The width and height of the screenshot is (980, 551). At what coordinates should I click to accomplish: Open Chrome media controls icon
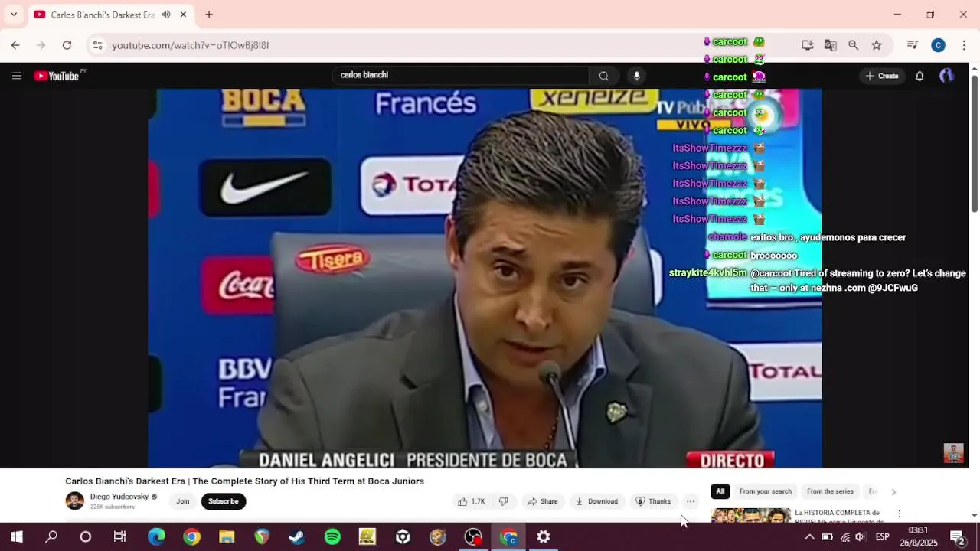click(912, 45)
